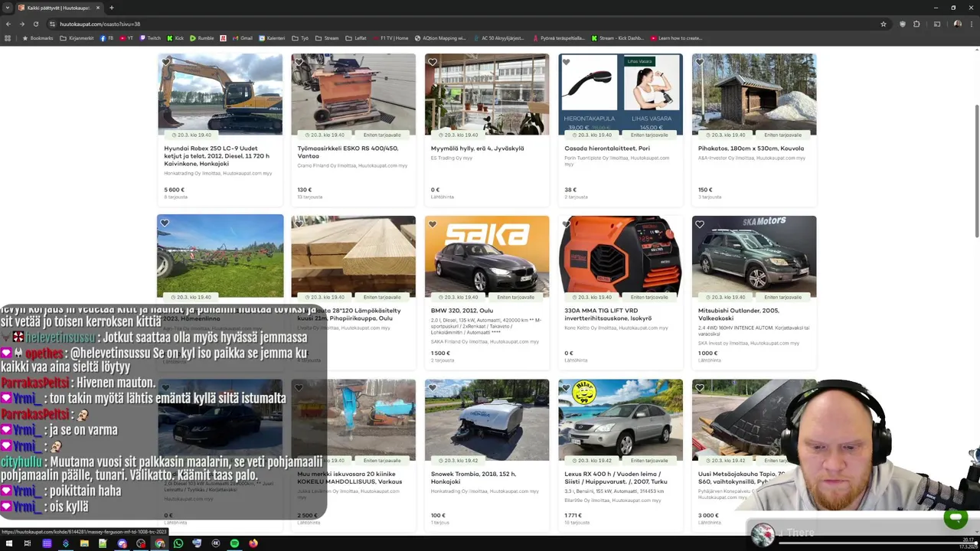The width and height of the screenshot is (980, 551).
Task: Open the Rumble bookmark
Action: [x=202, y=37]
